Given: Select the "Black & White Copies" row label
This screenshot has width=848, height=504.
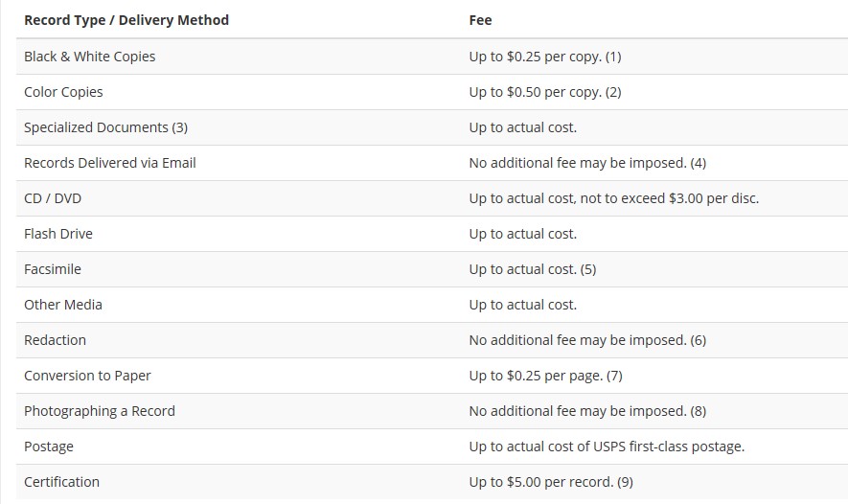Looking at the screenshot, I should [x=89, y=57].
